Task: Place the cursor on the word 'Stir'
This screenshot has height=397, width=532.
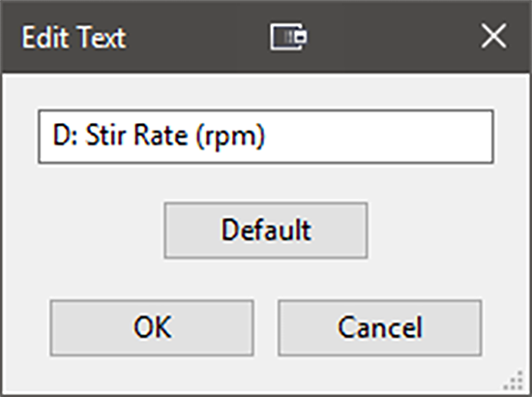Action: click(x=106, y=136)
